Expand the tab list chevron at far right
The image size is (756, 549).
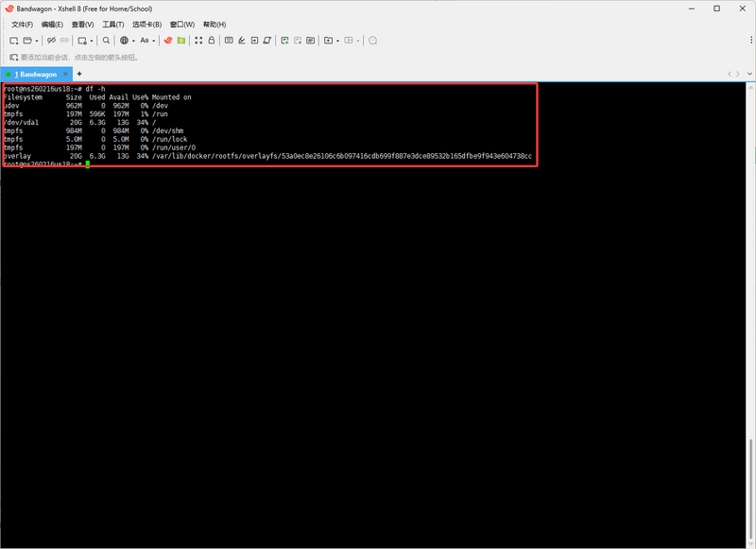(748, 74)
